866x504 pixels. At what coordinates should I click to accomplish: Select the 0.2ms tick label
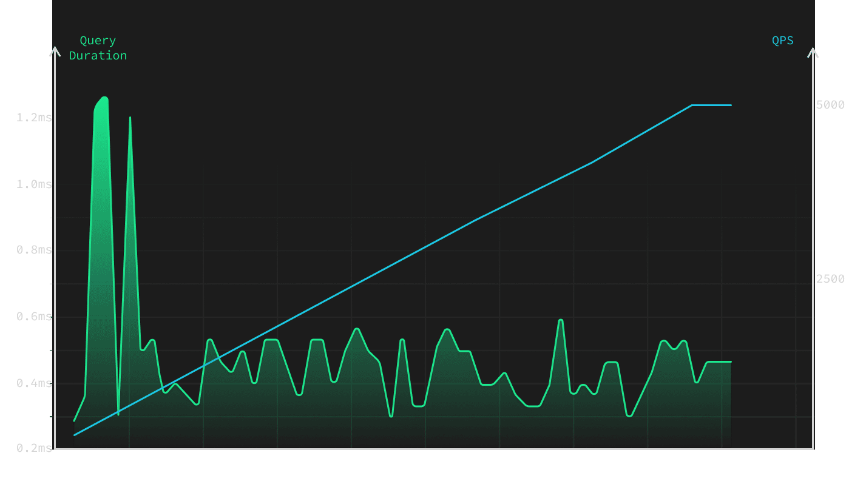(x=34, y=448)
